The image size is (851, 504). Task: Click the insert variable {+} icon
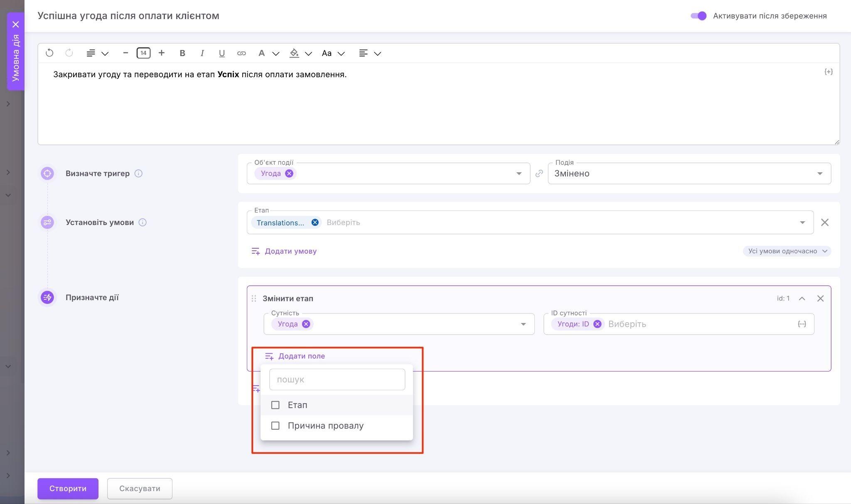tap(828, 72)
